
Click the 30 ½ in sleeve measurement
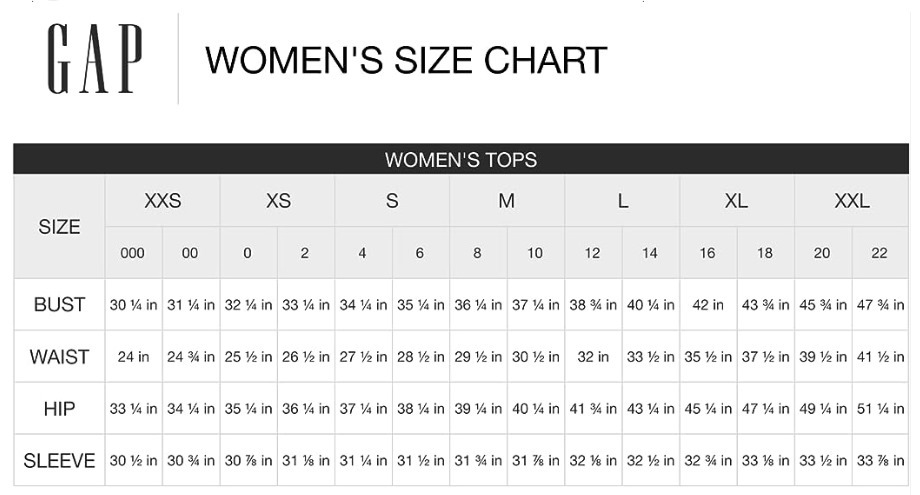click(133, 461)
